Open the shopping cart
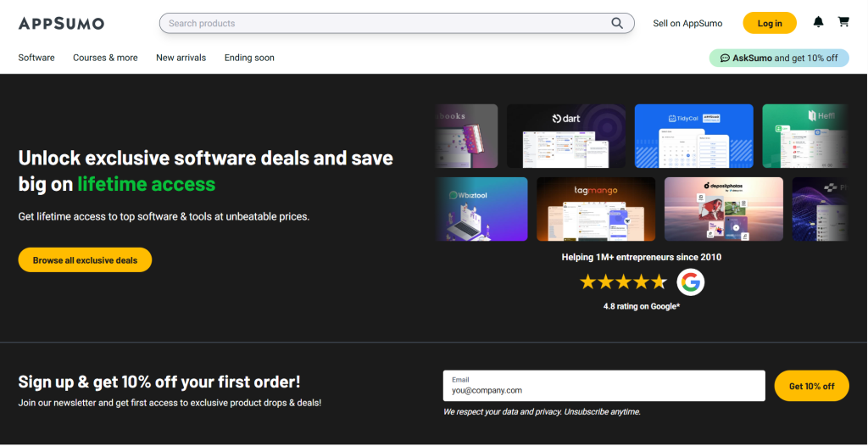Screen dimensions: 868x446 pos(843,22)
